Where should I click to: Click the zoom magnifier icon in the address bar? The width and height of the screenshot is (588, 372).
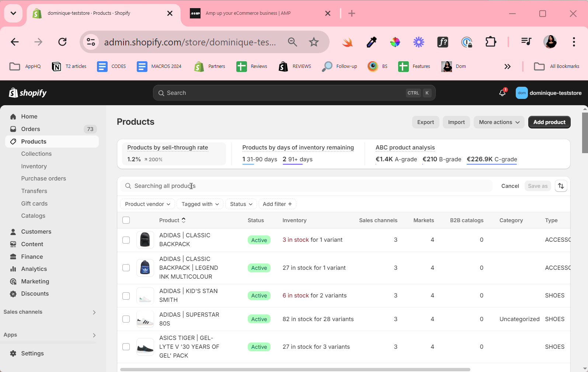pos(292,42)
